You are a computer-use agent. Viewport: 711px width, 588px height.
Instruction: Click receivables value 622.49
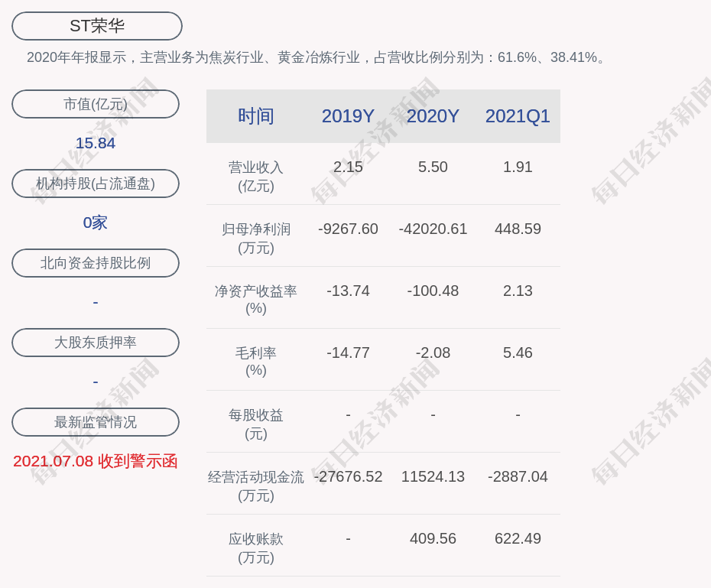point(518,538)
